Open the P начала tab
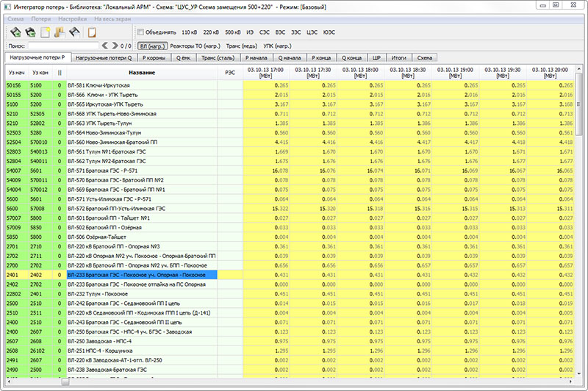The image size is (588, 391). pos(257,58)
